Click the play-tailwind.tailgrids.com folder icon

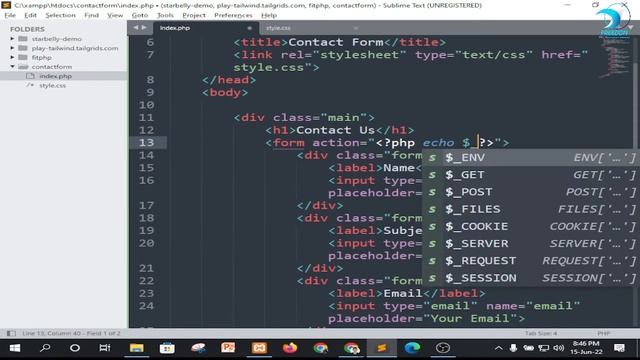[23, 48]
